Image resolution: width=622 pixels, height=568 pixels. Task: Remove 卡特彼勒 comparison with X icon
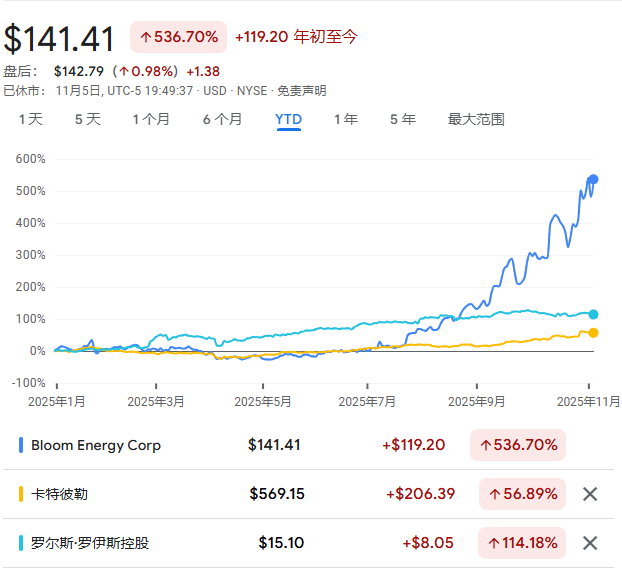pyautogui.click(x=590, y=494)
